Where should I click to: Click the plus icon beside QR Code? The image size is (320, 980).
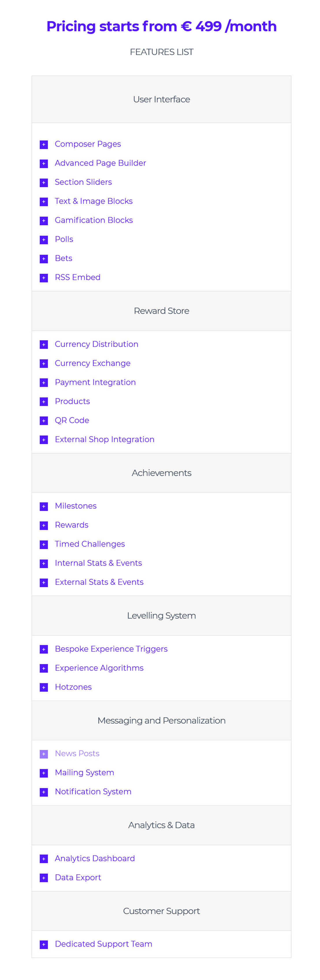[43, 421]
